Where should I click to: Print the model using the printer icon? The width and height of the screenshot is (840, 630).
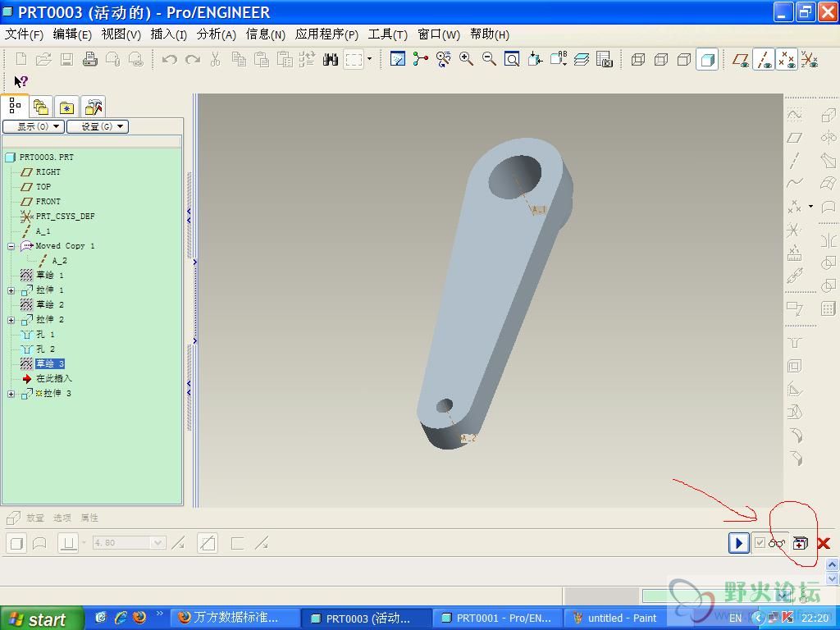point(89,59)
